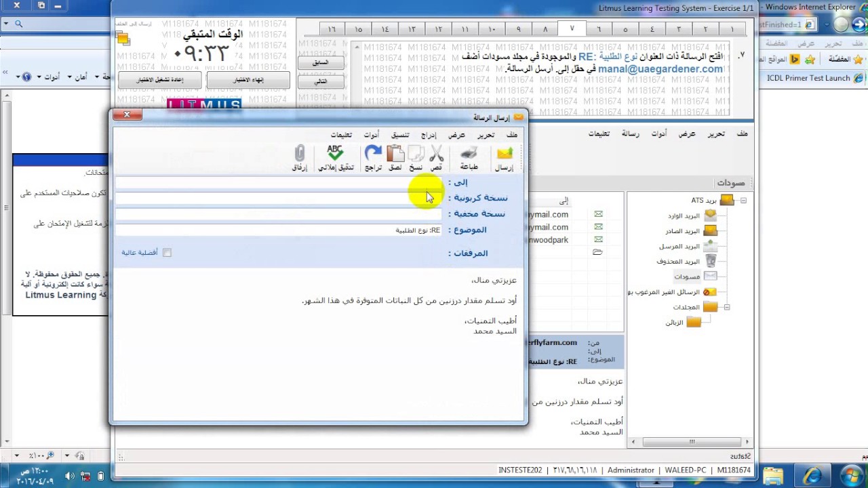The image size is (868, 488).
Task: Click the Next (التالي) question button
Action: (321, 81)
